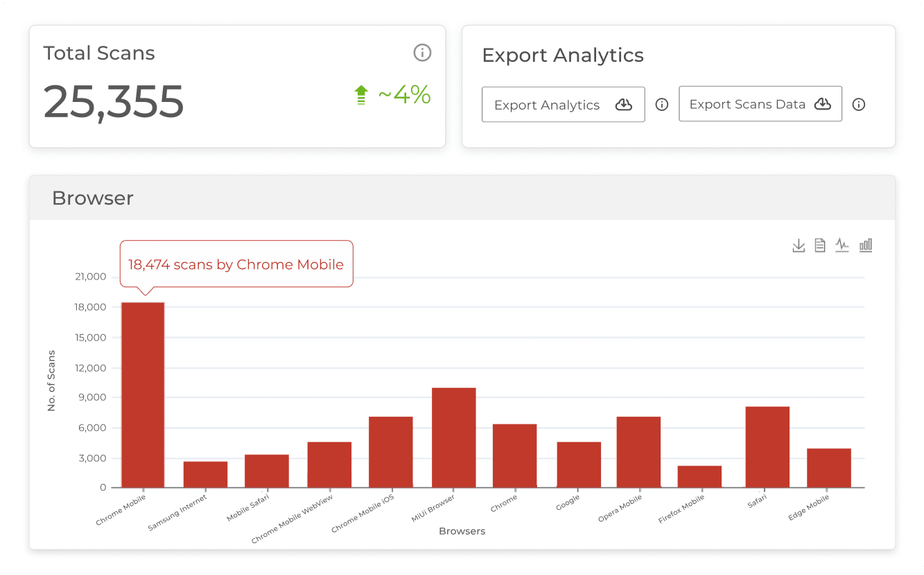
Task: Click the Chrome Mobile iOS bar
Action: [390, 452]
